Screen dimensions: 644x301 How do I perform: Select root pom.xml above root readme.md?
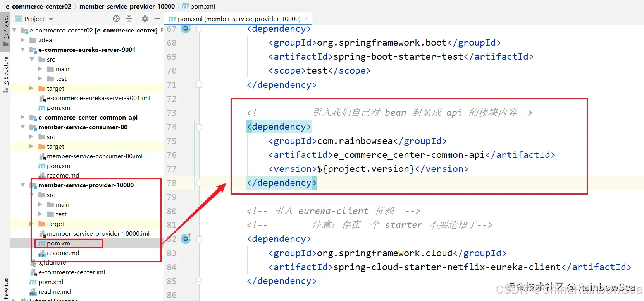point(51,282)
